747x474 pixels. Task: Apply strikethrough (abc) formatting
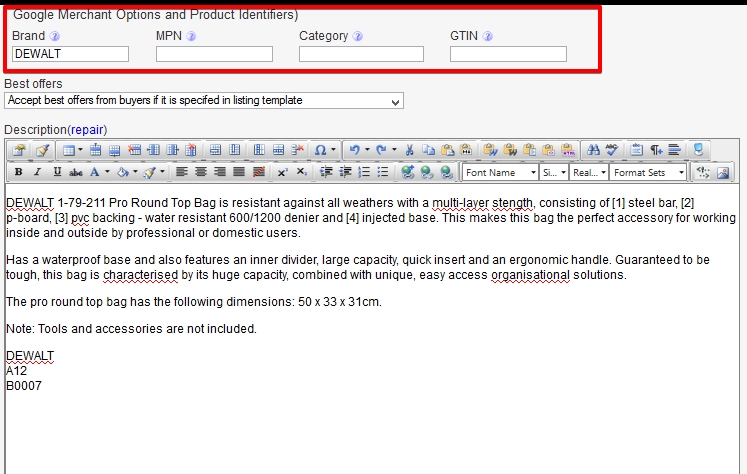(76, 172)
